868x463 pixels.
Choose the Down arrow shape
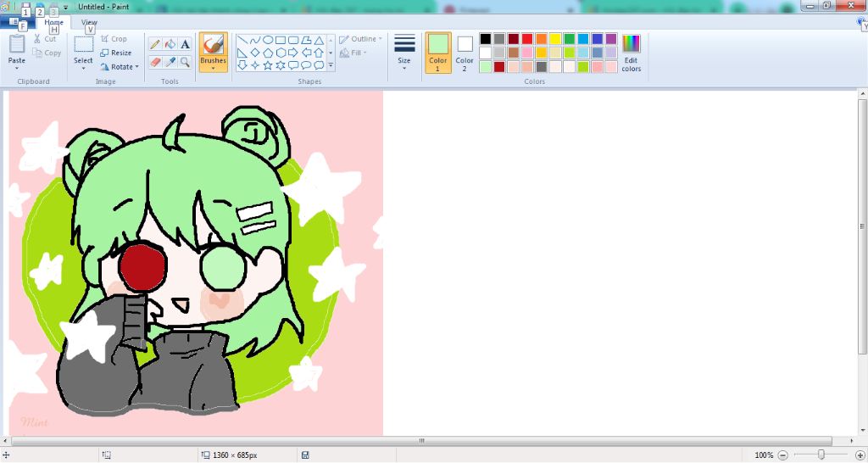(242, 65)
